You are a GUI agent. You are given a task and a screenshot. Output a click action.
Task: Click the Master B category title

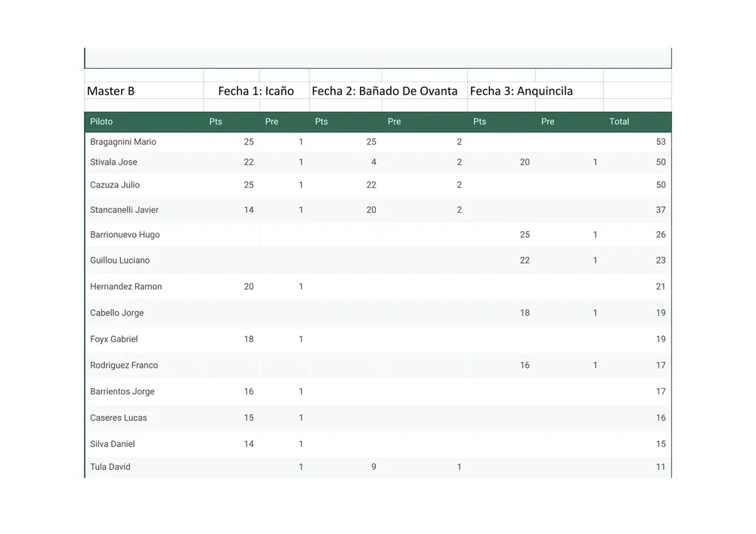coord(111,91)
